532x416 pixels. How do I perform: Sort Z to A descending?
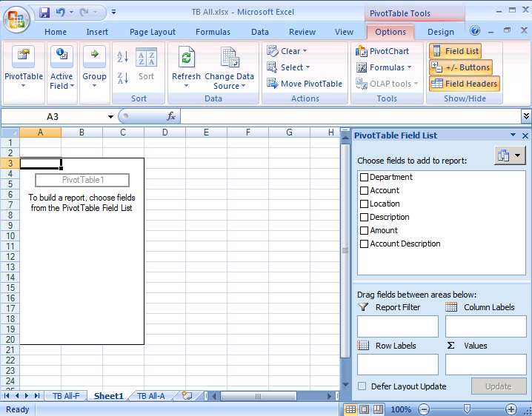[123, 78]
